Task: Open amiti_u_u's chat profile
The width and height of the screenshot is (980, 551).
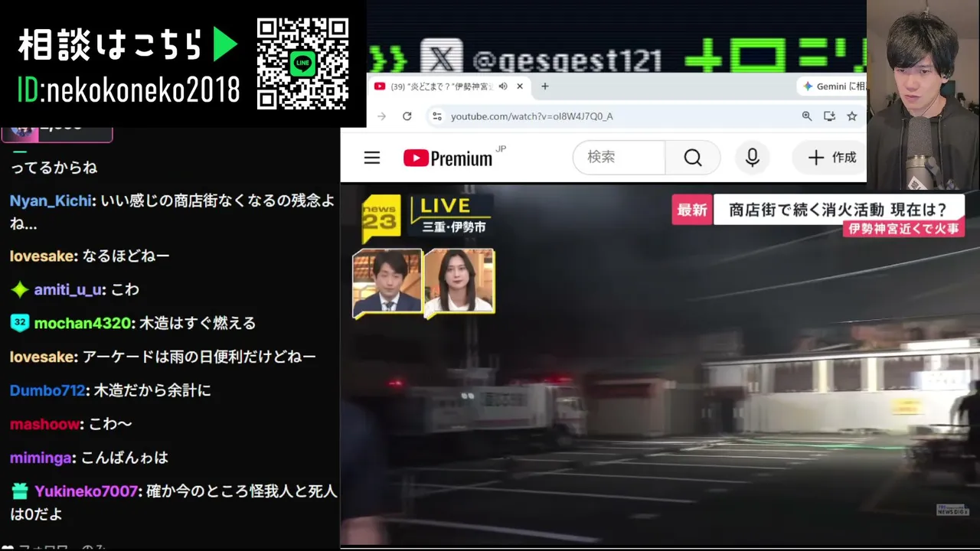Action: point(68,289)
